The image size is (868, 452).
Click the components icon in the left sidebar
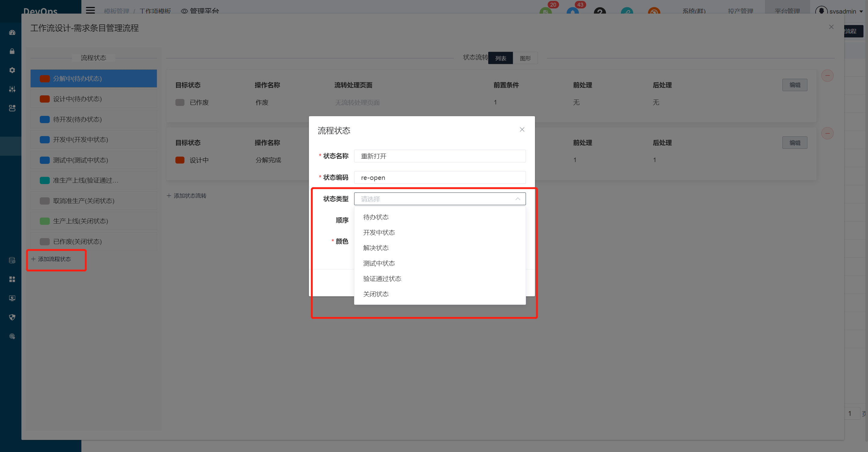coord(12,108)
